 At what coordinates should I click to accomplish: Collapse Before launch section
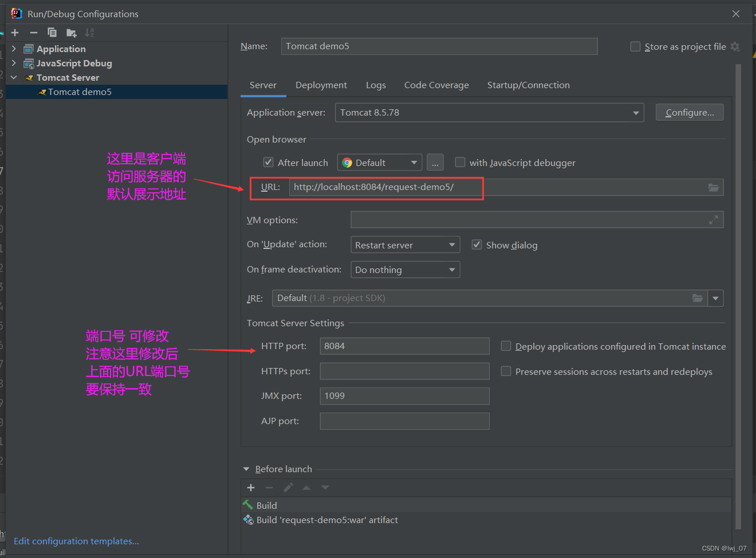pyautogui.click(x=246, y=469)
